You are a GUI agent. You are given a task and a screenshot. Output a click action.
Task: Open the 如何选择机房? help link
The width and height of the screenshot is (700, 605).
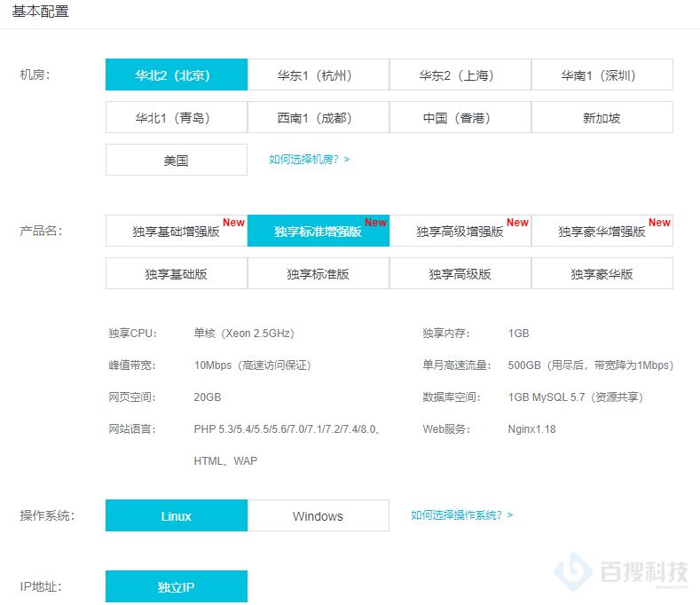pos(309,160)
